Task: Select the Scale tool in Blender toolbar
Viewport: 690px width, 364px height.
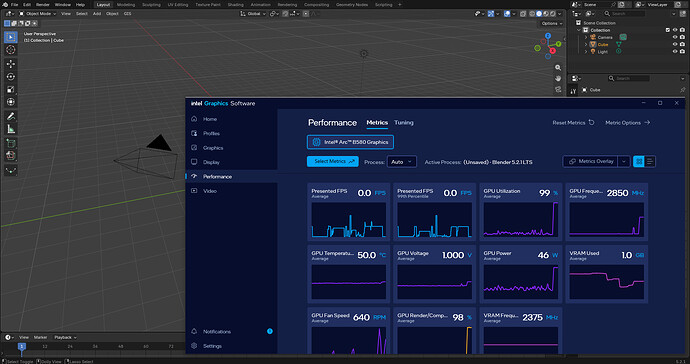Action: pyautogui.click(x=11, y=89)
